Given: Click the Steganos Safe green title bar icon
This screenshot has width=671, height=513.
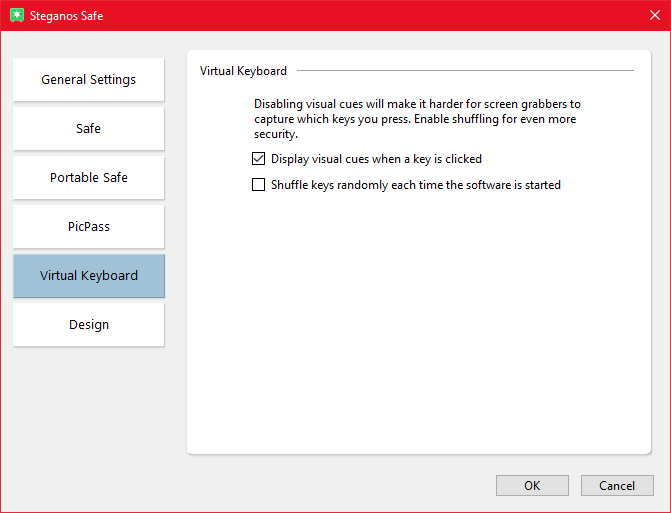Looking at the screenshot, I should click(x=16, y=16).
